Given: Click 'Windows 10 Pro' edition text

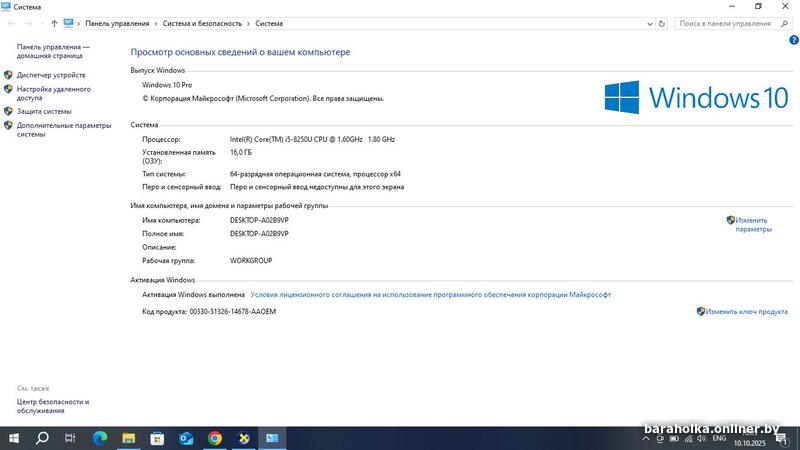Looking at the screenshot, I should 167,85.
